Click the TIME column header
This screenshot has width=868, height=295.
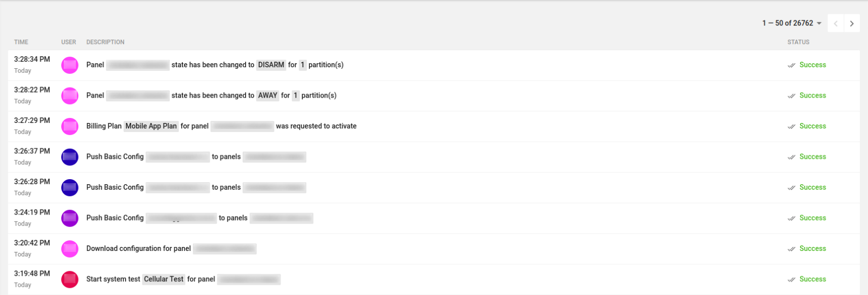point(21,42)
